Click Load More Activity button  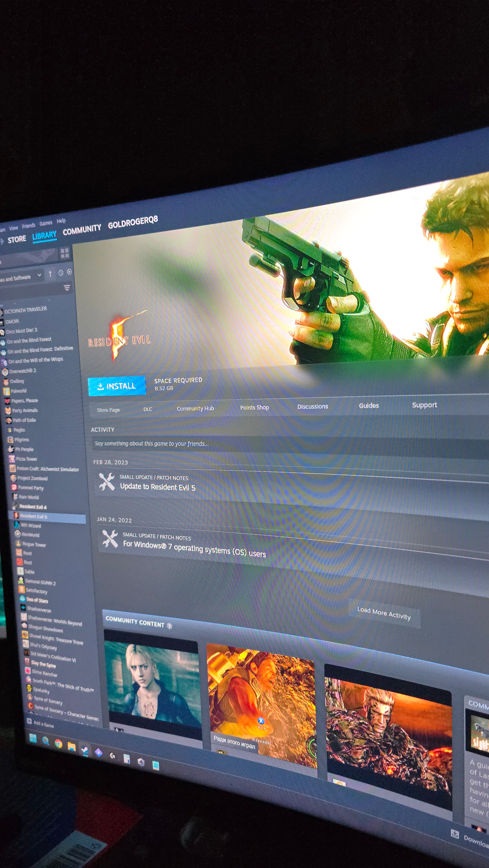384,613
